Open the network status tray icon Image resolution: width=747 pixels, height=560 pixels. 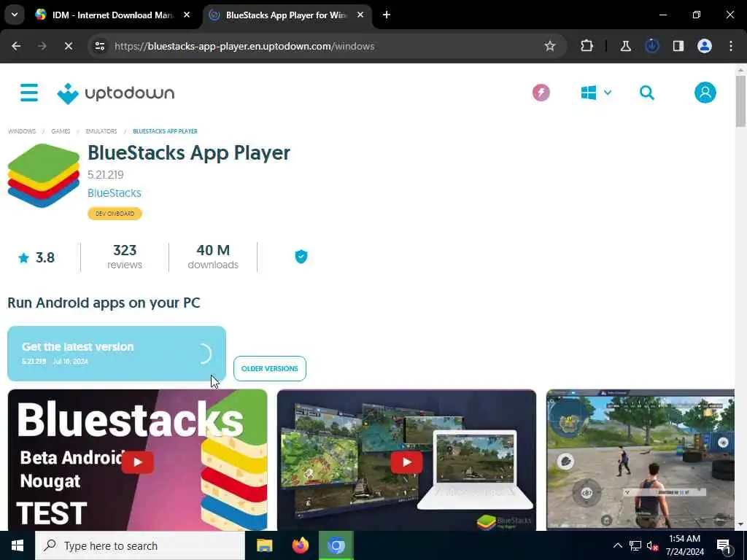coord(635,545)
